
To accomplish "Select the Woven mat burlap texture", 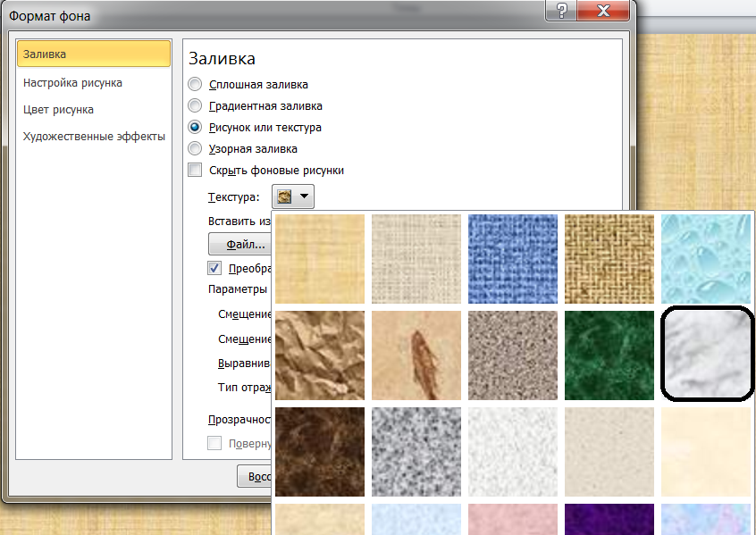I will (x=609, y=259).
